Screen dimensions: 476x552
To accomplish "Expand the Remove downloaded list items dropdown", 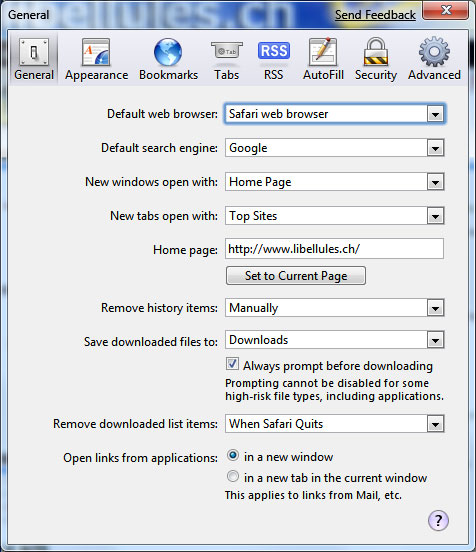I will (334, 424).
